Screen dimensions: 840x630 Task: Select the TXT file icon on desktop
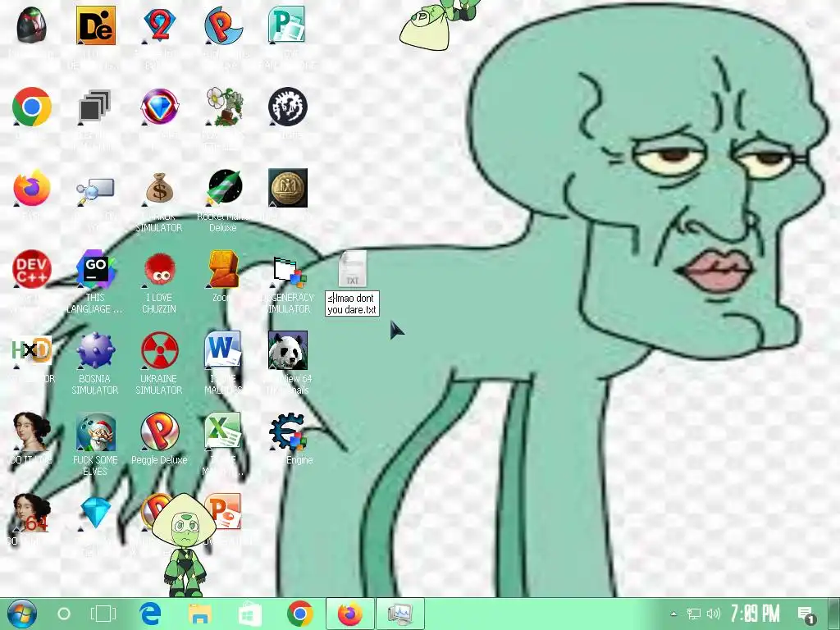(x=352, y=269)
